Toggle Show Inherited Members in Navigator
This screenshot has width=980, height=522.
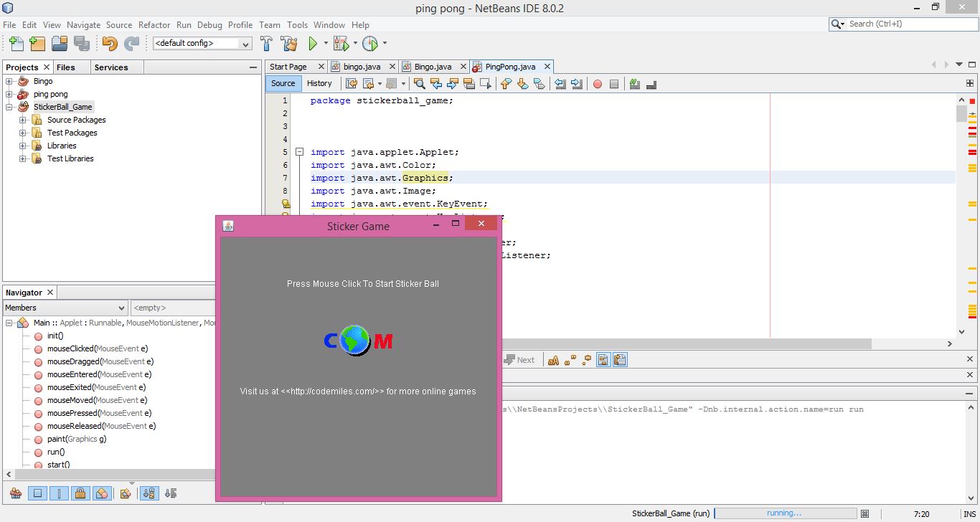tap(15, 493)
